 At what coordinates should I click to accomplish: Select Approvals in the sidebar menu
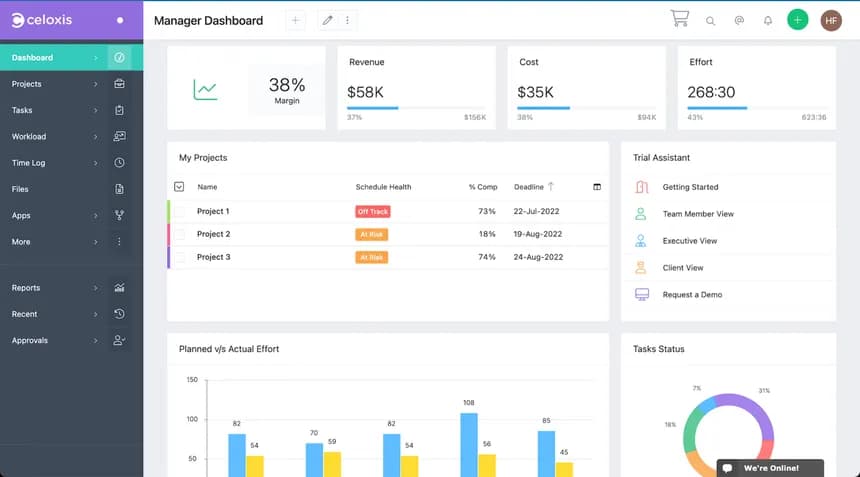click(30, 341)
